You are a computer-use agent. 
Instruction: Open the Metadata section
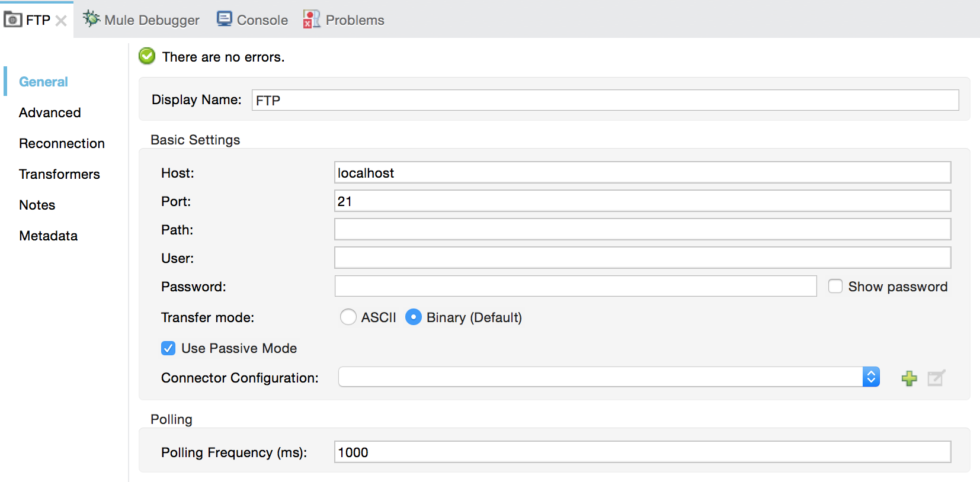pyautogui.click(x=48, y=236)
